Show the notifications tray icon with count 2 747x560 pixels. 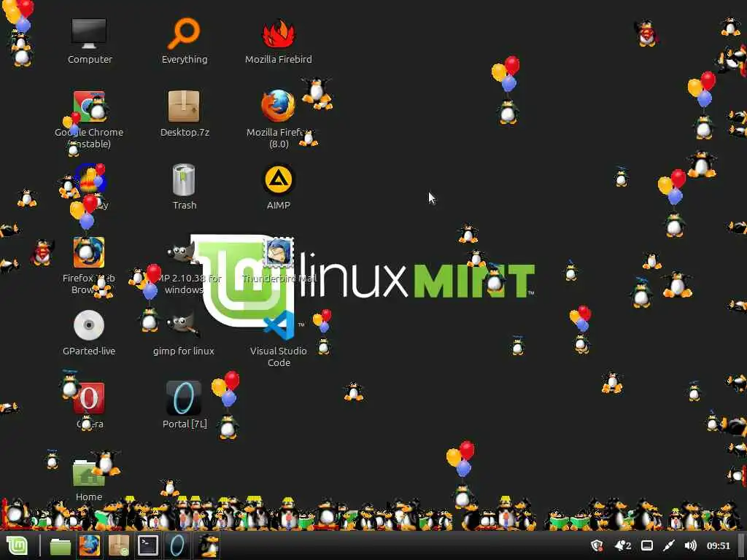(x=623, y=545)
